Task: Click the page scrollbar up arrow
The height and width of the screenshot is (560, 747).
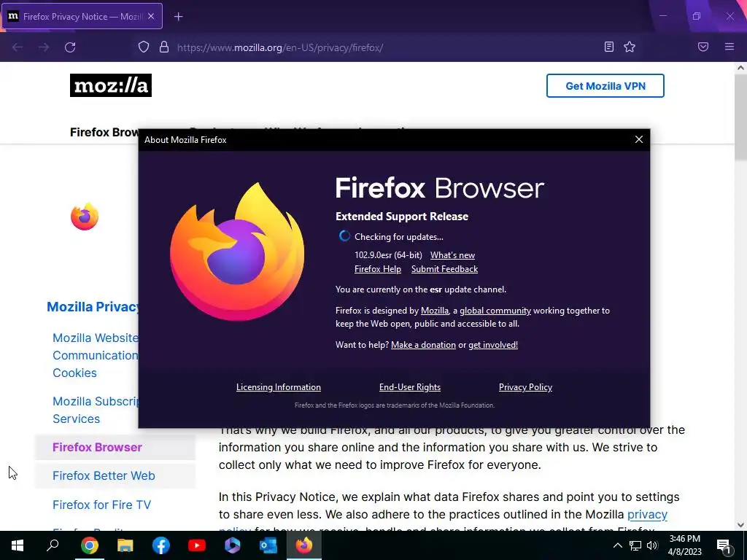Action: pyautogui.click(x=740, y=68)
